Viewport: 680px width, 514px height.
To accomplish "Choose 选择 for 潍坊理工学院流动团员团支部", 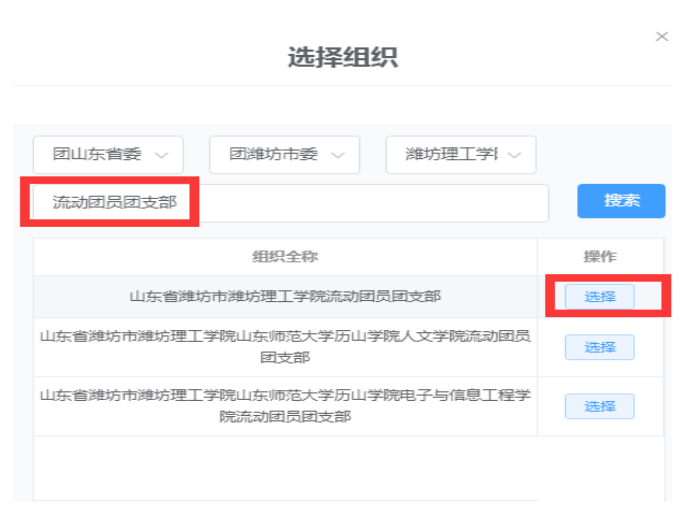I will (599, 297).
